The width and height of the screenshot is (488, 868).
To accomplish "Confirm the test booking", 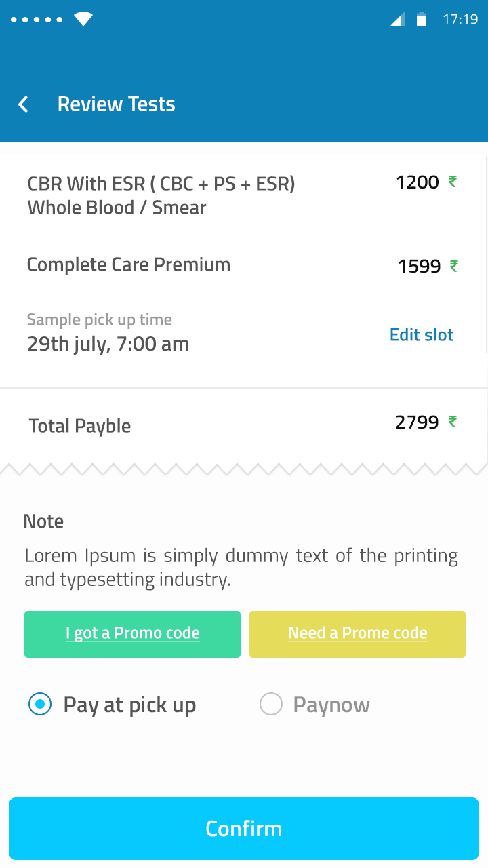I will click(244, 829).
